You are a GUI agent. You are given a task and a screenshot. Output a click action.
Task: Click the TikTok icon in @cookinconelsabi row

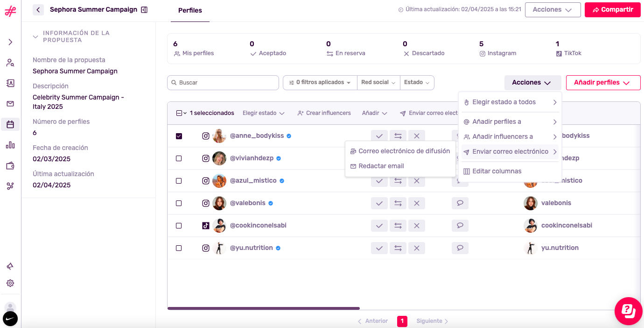click(x=206, y=226)
